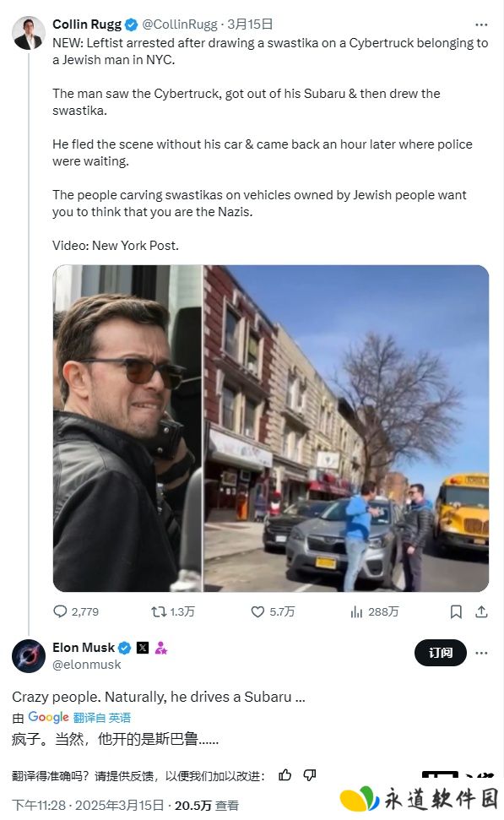Open Collin Rugg's profile avatar
Image resolution: width=504 pixels, height=820 pixels.
click(x=28, y=33)
